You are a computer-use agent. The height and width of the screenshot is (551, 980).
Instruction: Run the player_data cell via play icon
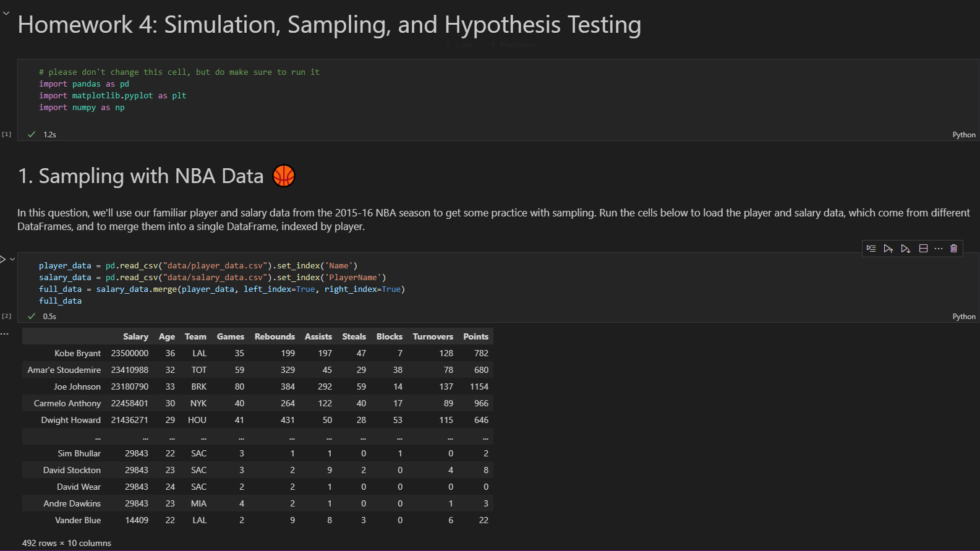pos(3,259)
